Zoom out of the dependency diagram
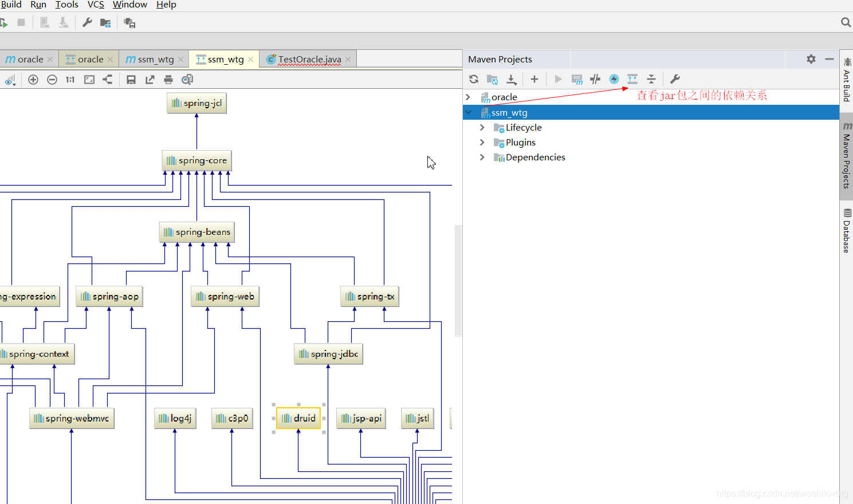The image size is (853, 504). point(52,80)
